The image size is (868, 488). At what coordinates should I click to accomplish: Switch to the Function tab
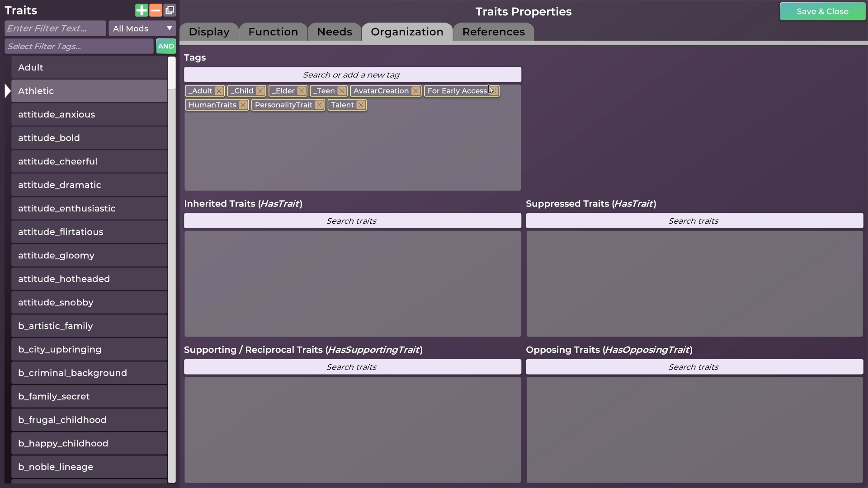pyautogui.click(x=273, y=32)
